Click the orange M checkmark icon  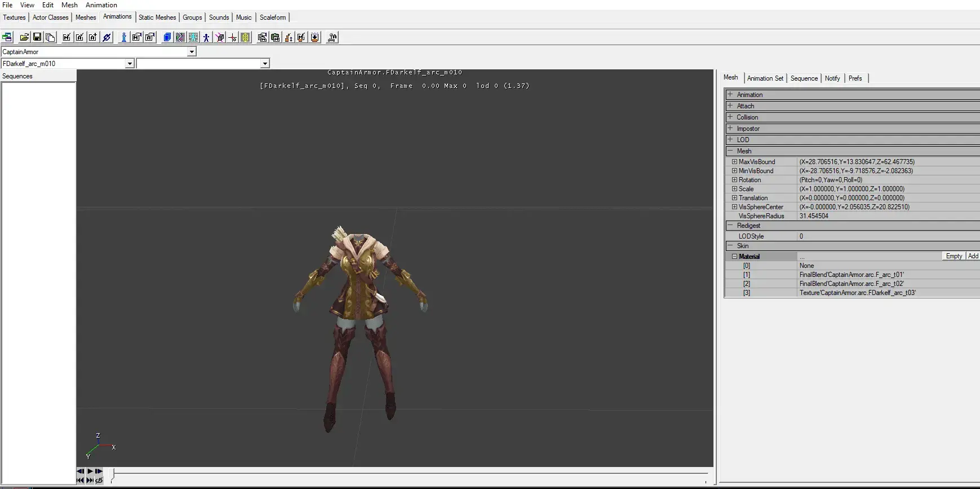301,37
